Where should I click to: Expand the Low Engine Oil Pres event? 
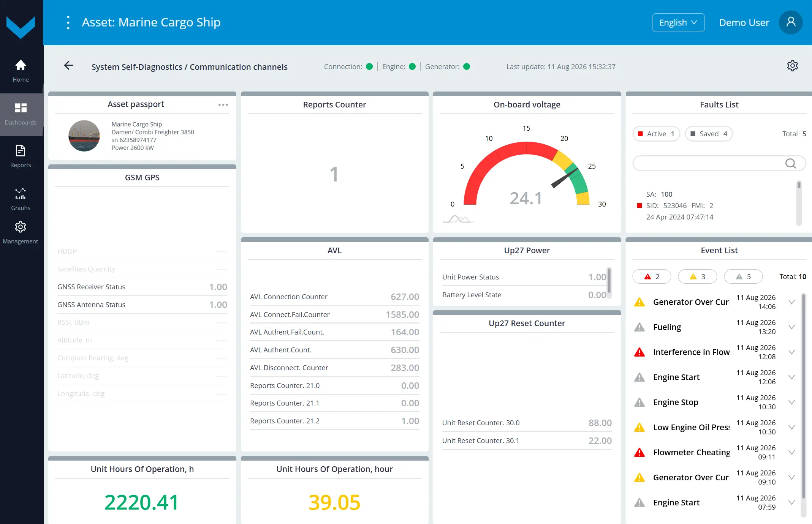791,427
